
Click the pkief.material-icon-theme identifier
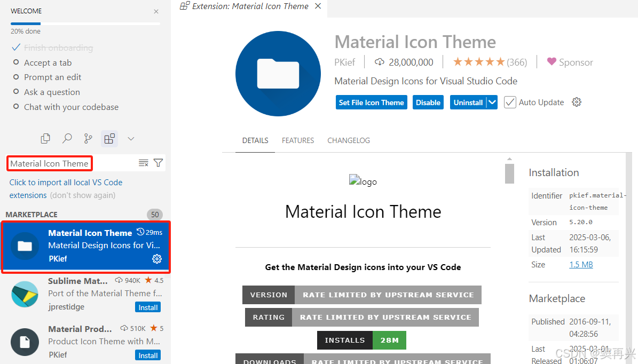[x=597, y=201]
